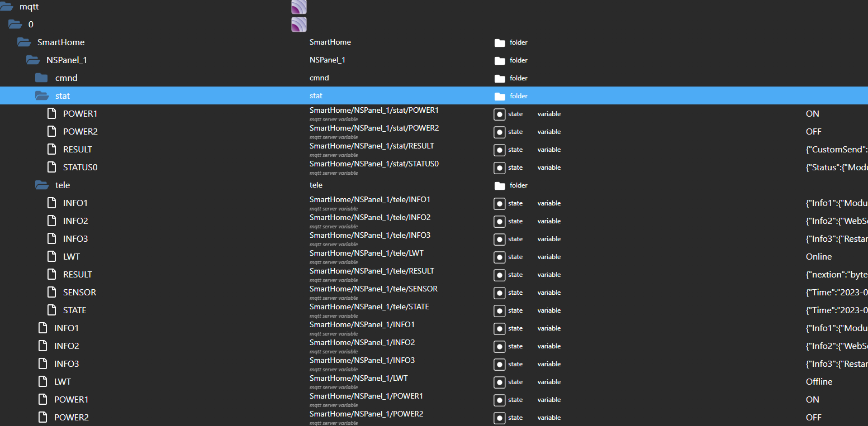Click the folder type icon in SmartHome row
Viewport: 868px width, 426px height.
click(500, 42)
